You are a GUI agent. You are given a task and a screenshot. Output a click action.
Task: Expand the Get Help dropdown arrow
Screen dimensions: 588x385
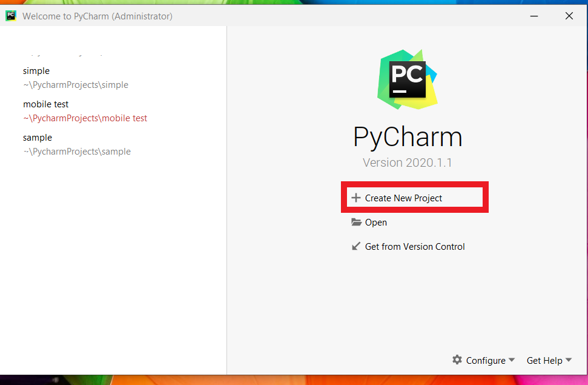coord(568,360)
